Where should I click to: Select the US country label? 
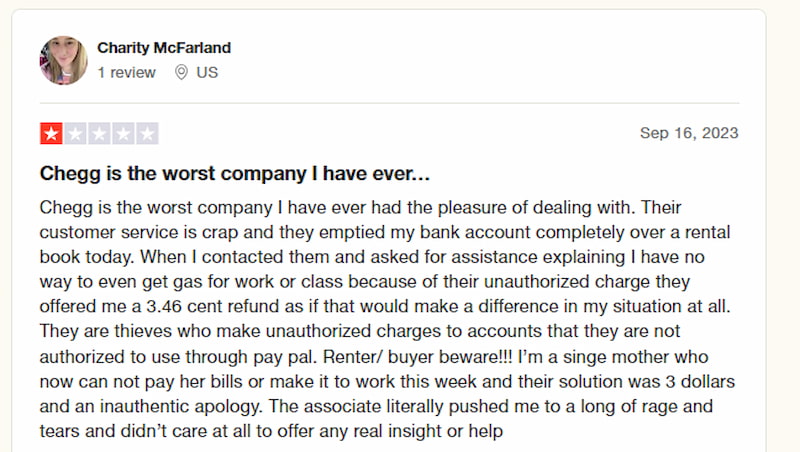[x=207, y=72]
